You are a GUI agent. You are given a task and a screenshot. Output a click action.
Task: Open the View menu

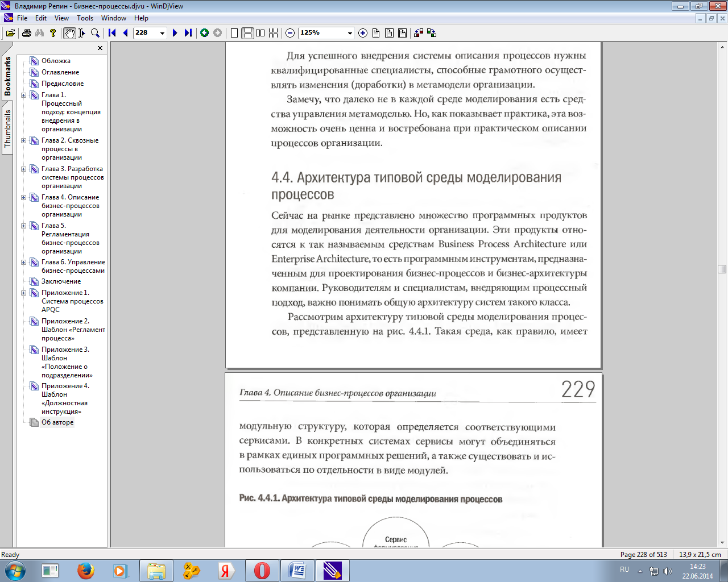pos(61,18)
